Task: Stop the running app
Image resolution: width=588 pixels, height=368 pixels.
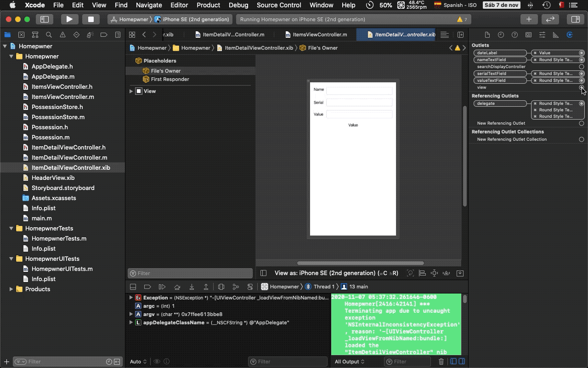Action: [91, 19]
